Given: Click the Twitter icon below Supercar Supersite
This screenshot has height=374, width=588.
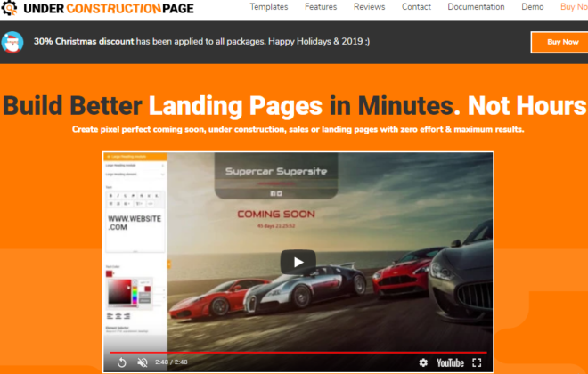Looking at the screenshot, I should pyautogui.click(x=280, y=194).
